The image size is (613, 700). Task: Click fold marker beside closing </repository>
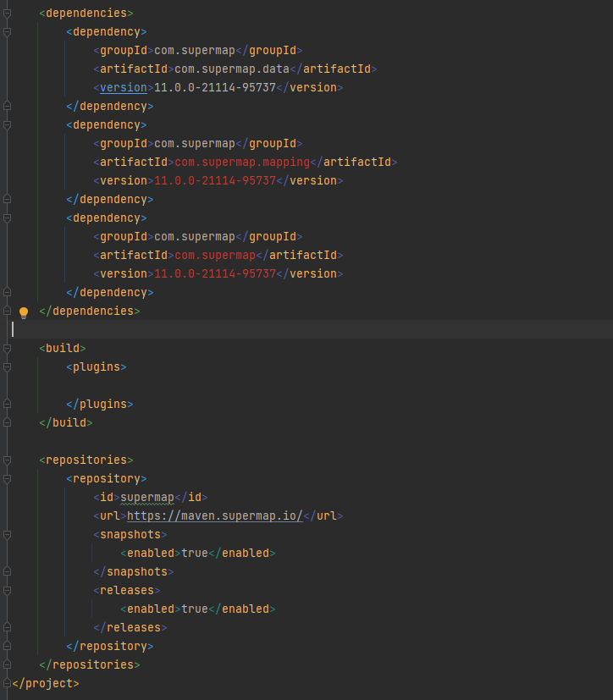point(7,646)
